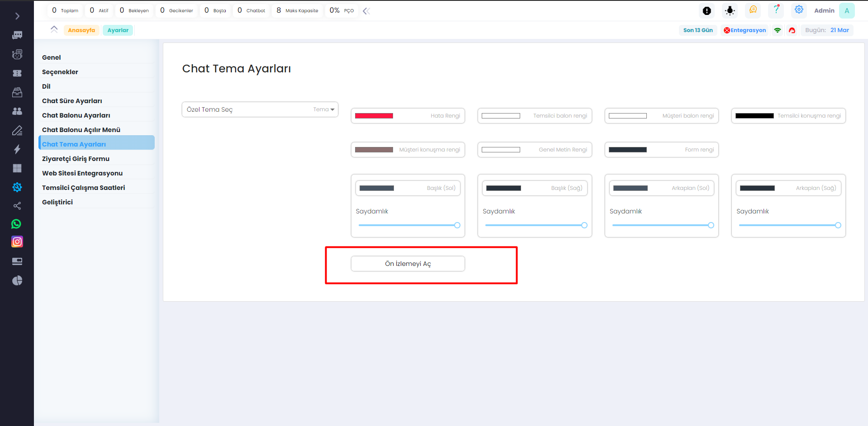The image size is (868, 426).
Task: Click the Son 13 Gün button
Action: click(x=698, y=30)
